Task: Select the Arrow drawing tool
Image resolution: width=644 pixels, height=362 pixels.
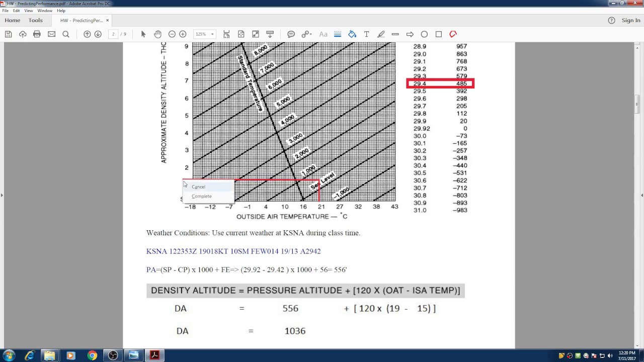Action: (x=410, y=34)
